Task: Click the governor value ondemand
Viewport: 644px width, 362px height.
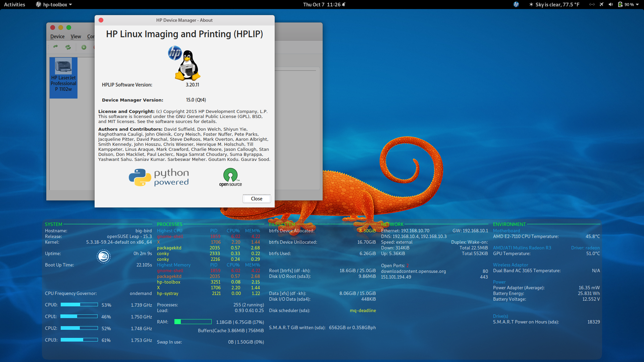Action: pos(141,293)
